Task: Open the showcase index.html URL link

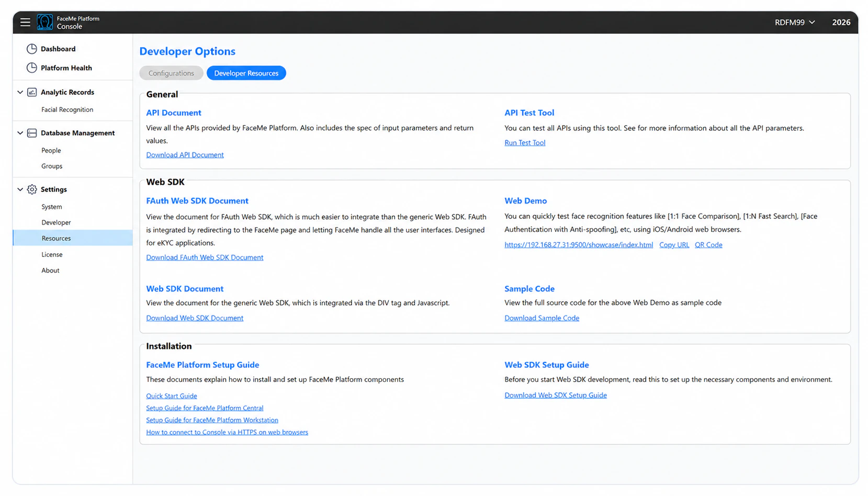Action: pyautogui.click(x=579, y=245)
